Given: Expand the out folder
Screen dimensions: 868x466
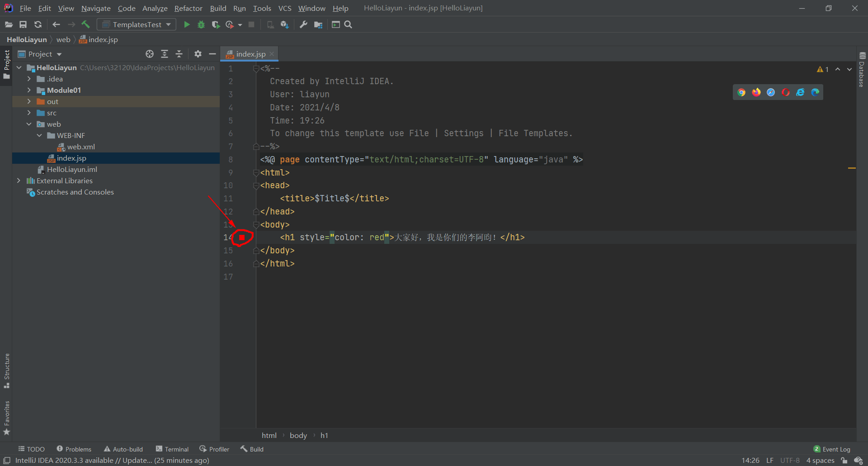Looking at the screenshot, I should coord(29,101).
